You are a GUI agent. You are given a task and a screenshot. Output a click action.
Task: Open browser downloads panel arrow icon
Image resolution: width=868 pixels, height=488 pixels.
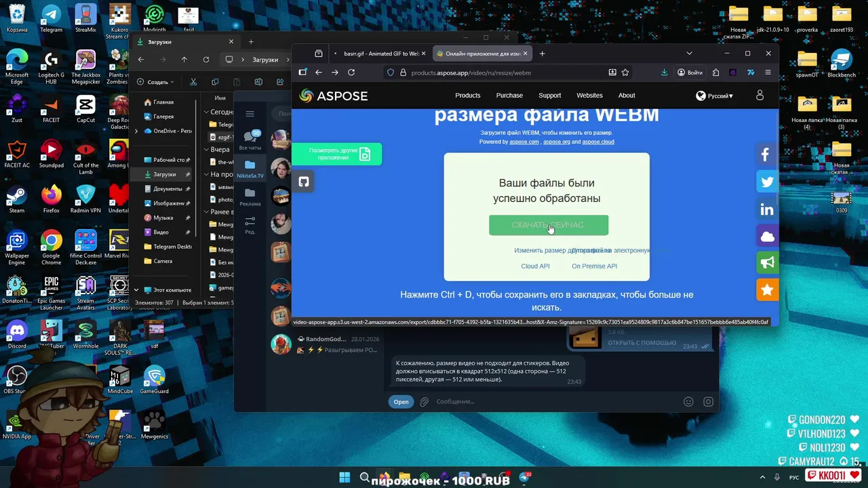(664, 73)
